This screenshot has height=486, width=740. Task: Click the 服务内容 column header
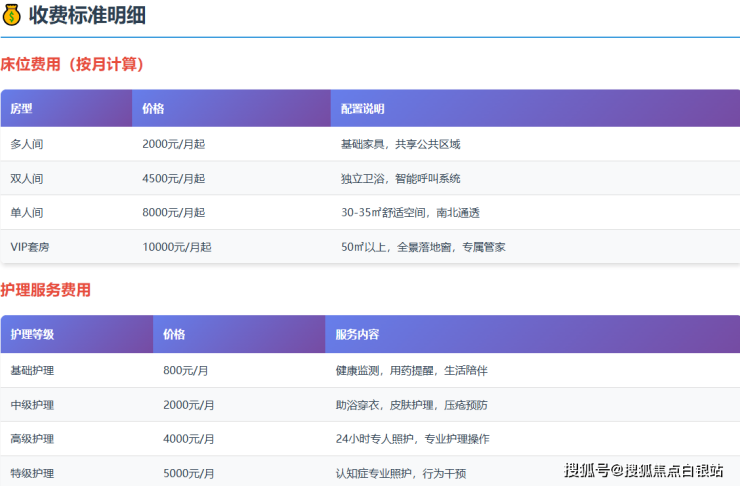pyautogui.click(x=357, y=335)
